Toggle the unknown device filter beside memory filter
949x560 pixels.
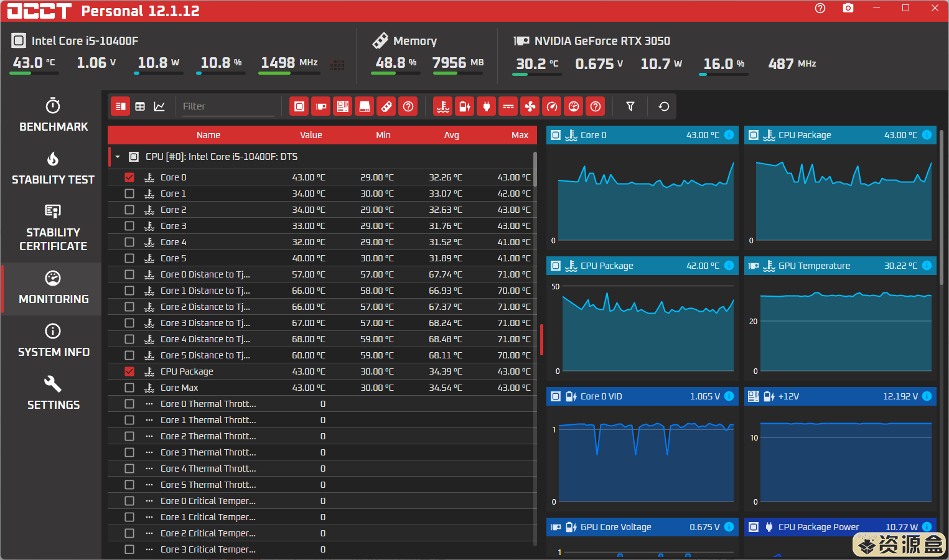(408, 106)
